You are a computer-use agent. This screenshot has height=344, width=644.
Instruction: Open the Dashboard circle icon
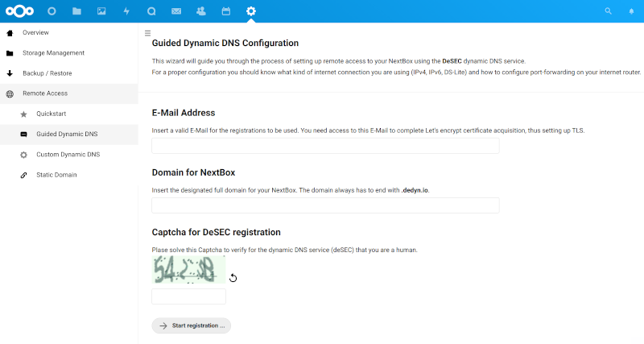52,11
